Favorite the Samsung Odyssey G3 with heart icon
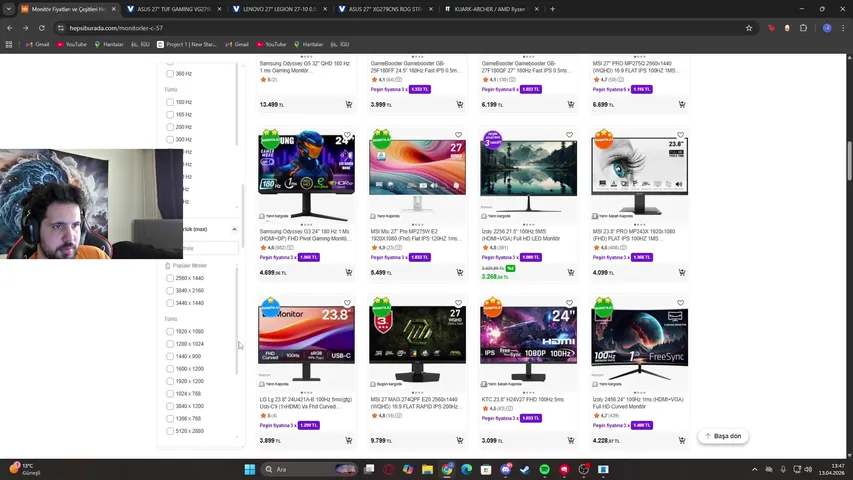Image resolution: width=853 pixels, height=480 pixels. pos(347,135)
